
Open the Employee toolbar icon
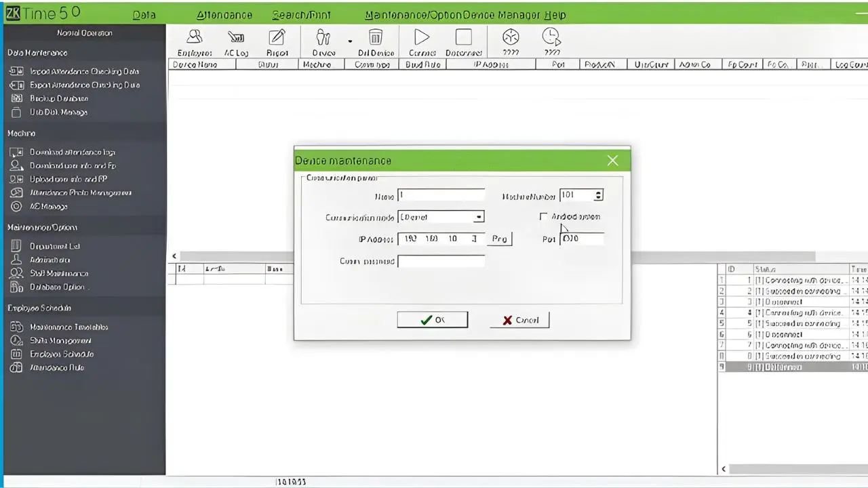pos(195,37)
